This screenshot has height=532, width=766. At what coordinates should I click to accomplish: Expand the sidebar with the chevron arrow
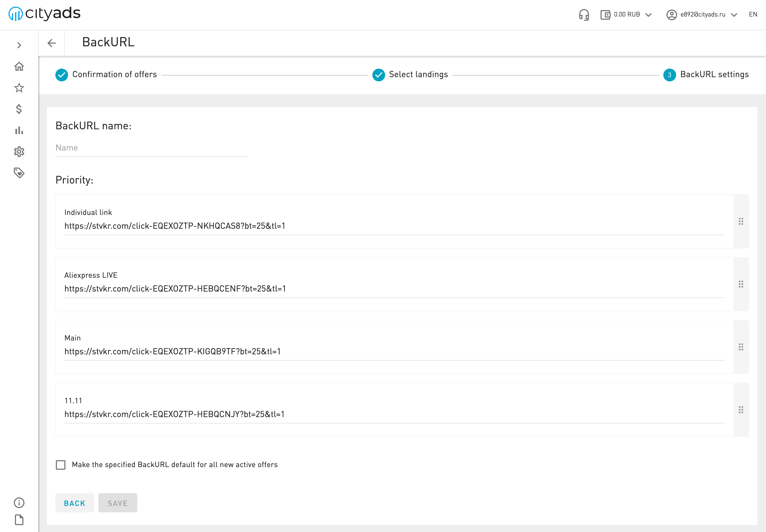19,45
